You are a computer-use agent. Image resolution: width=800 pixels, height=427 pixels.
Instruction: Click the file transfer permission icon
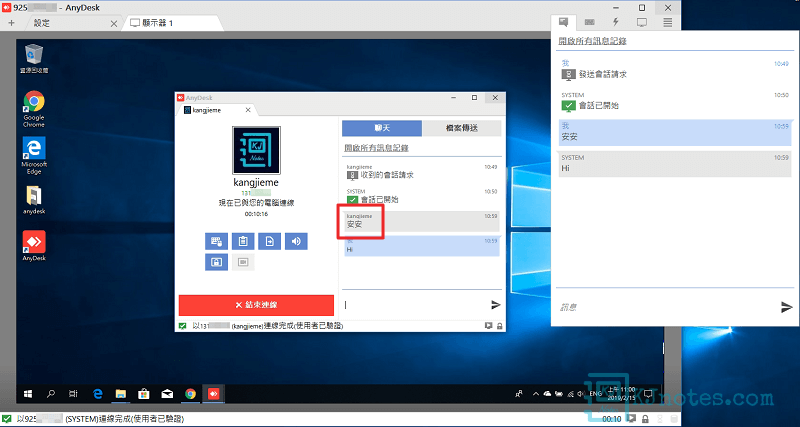coord(269,241)
